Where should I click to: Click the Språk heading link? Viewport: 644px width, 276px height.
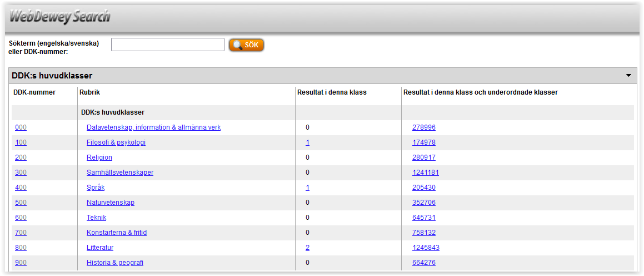click(96, 188)
